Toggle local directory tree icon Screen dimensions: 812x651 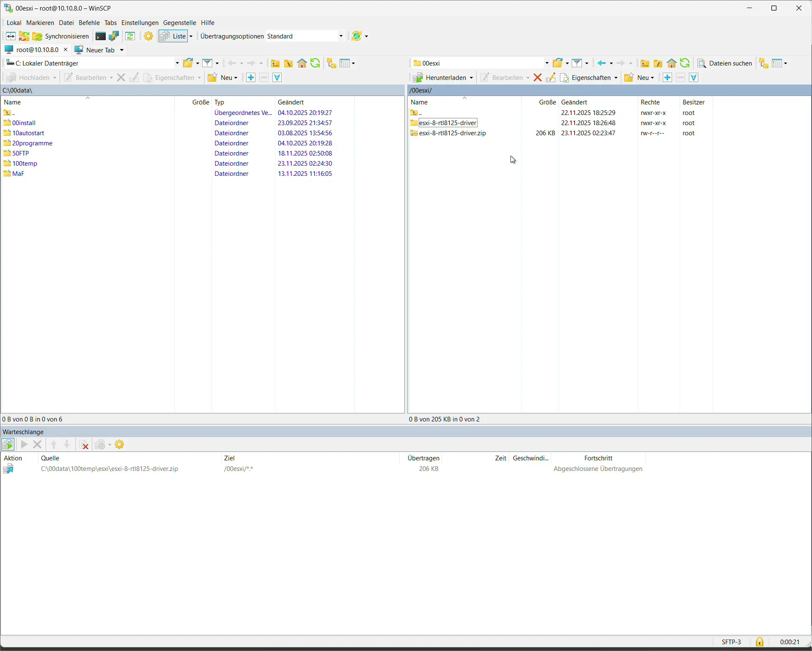tap(332, 63)
